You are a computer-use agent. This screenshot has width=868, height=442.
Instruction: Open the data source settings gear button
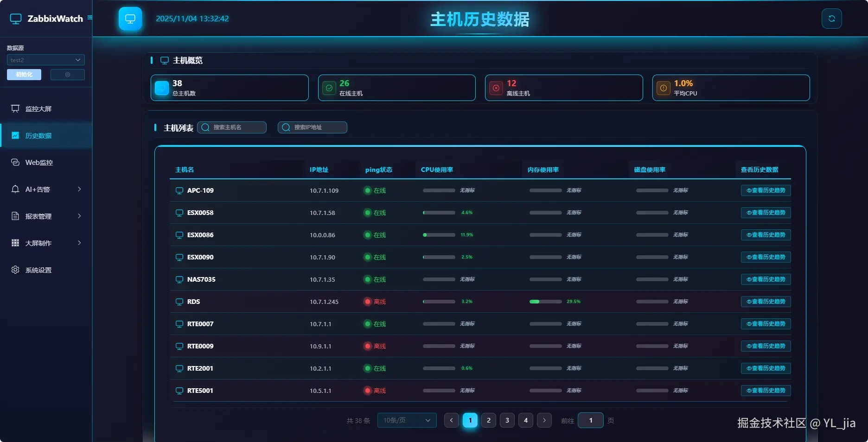point(68,75)
